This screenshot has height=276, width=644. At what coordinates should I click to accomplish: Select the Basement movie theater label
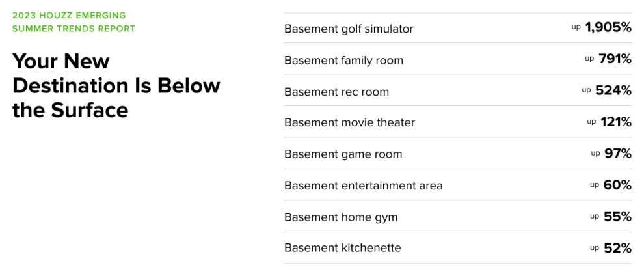point(349,122)
